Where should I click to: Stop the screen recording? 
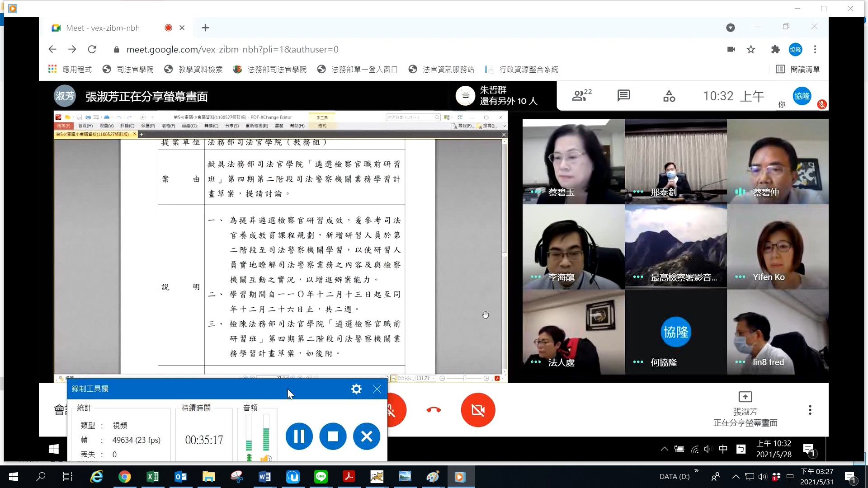tap(333, 436)
